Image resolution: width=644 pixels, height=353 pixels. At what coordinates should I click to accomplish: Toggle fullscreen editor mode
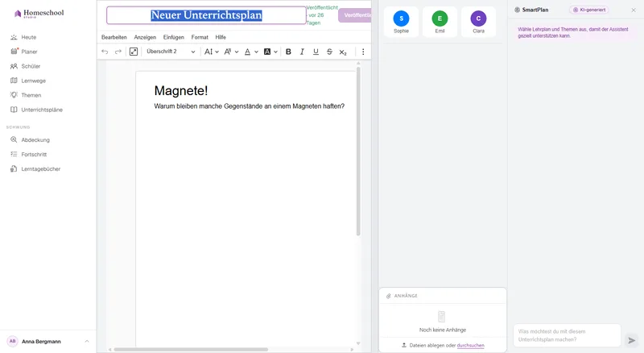coord(134,52)
